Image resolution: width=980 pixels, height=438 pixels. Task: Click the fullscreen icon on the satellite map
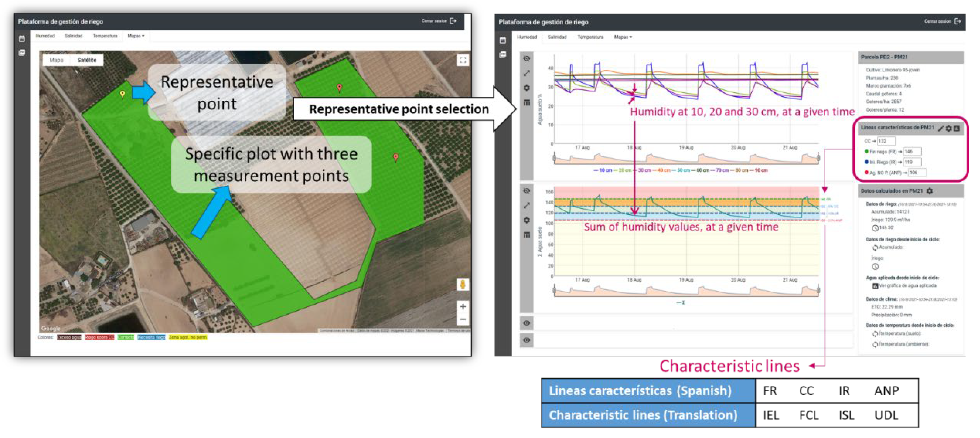(463, 60)
